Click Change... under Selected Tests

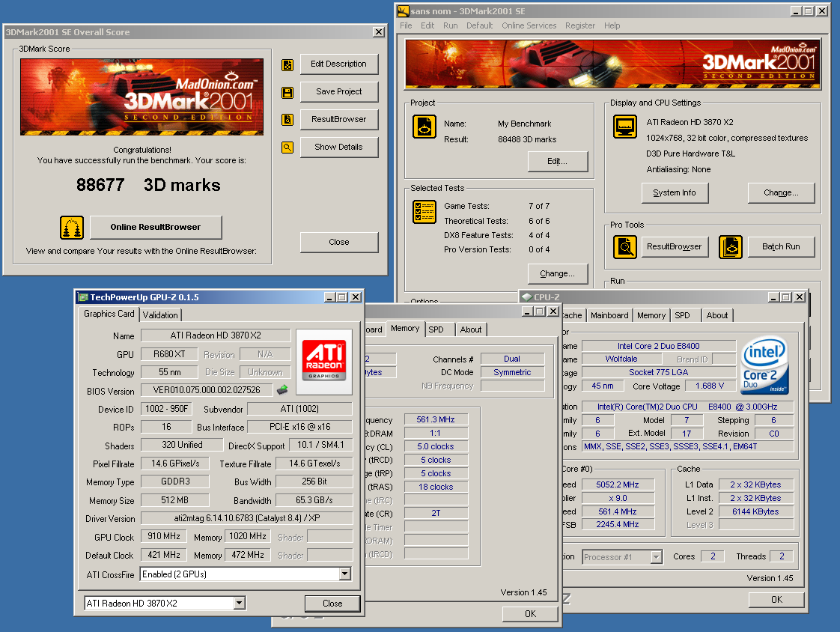click(557, 274)
